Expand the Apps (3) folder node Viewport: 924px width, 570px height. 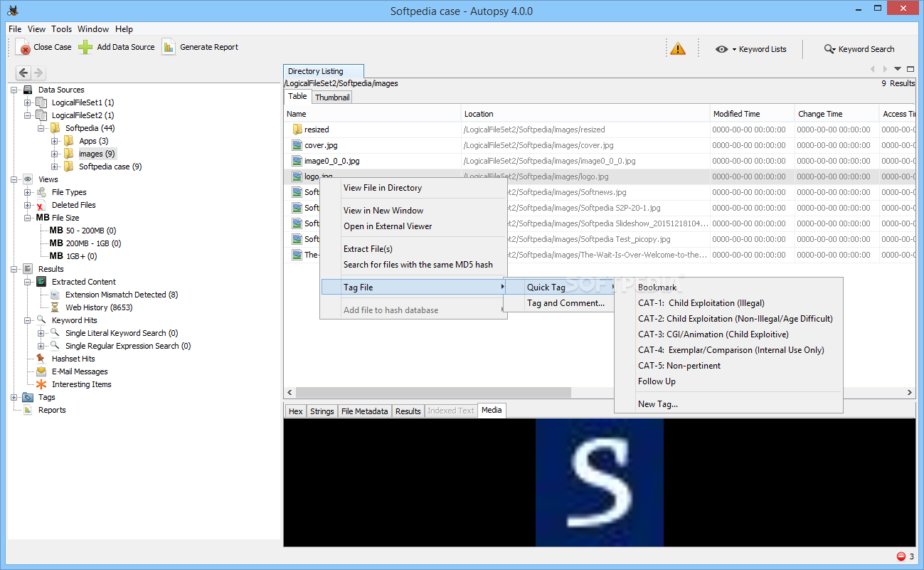(x=55, y=141)
